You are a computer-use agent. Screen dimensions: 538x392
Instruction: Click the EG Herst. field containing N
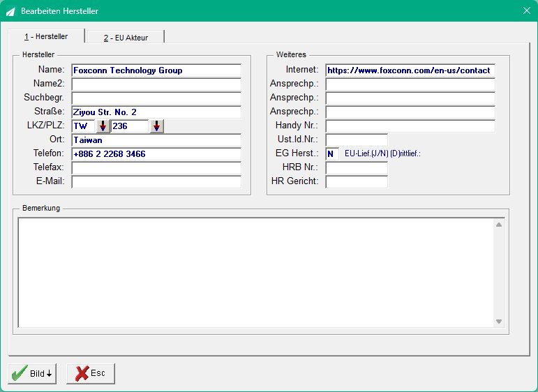coord(332,154)
